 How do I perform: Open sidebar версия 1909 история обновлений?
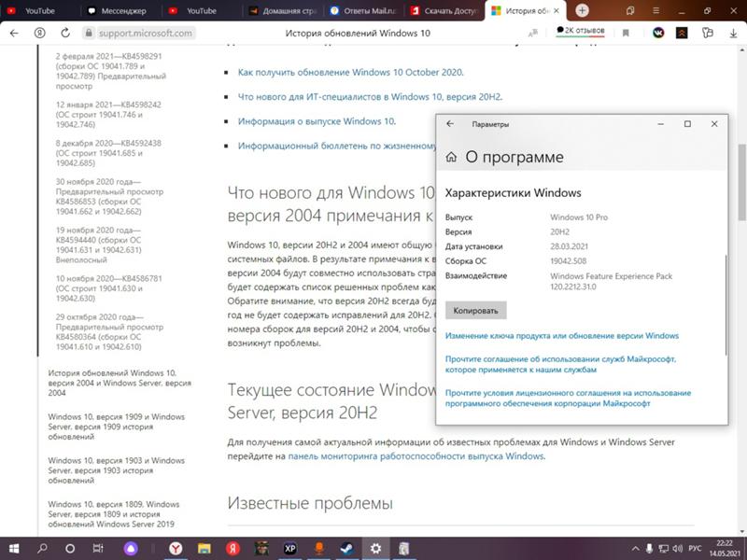(116, 427)
